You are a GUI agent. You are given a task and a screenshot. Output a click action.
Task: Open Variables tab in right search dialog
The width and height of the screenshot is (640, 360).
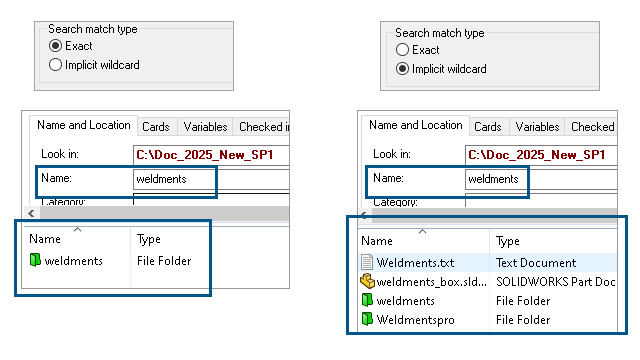[537, 127]
